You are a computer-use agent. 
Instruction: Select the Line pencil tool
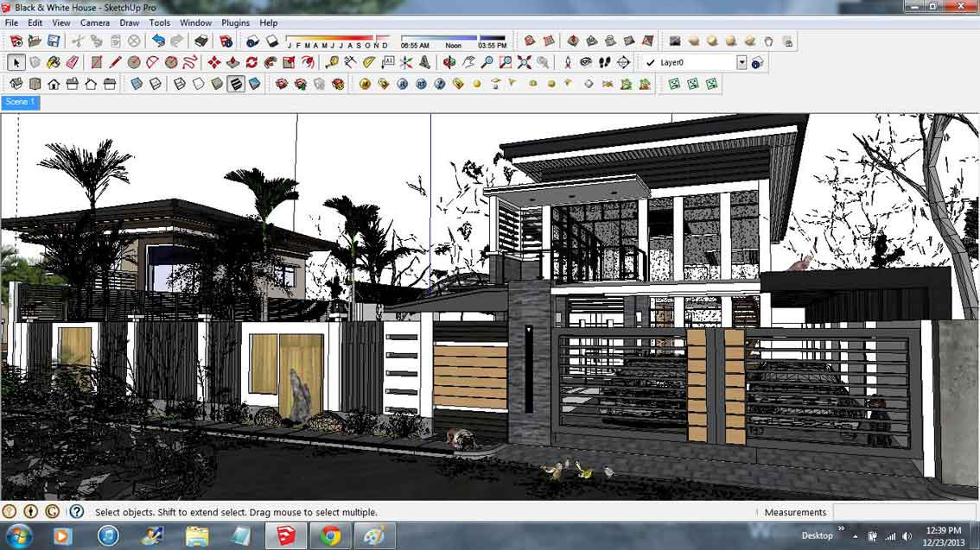115,62
